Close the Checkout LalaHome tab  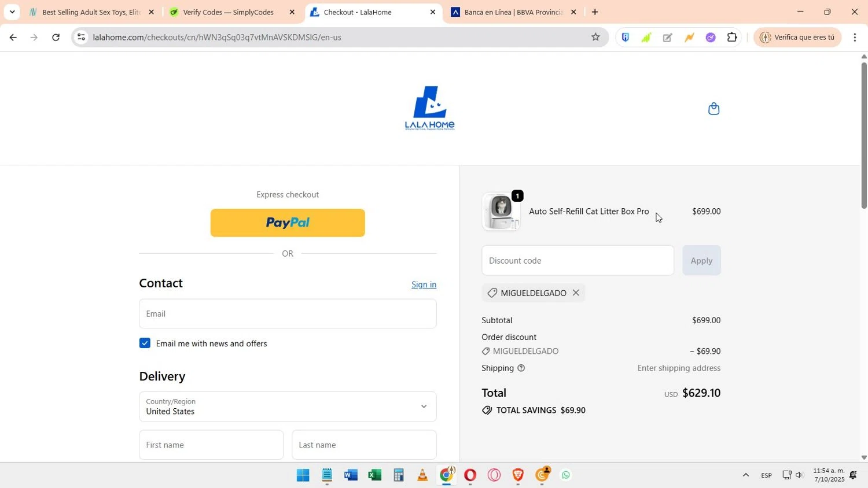(x=432, y=12)
